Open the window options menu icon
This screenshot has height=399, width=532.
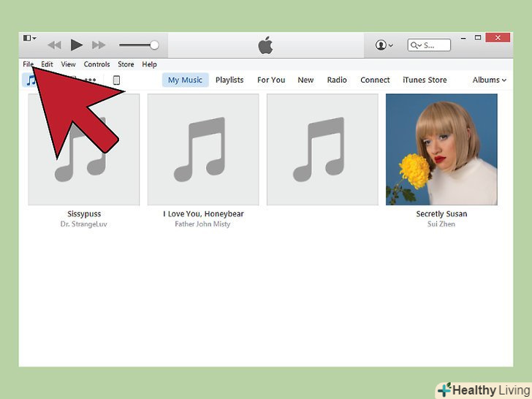point(29,38)
